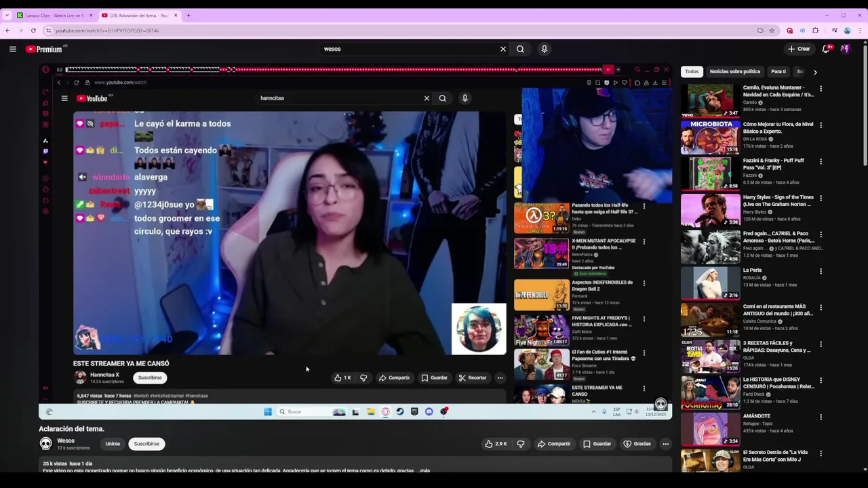
Task: Bookmark this page with the star icon
Action: coord(772,30)
